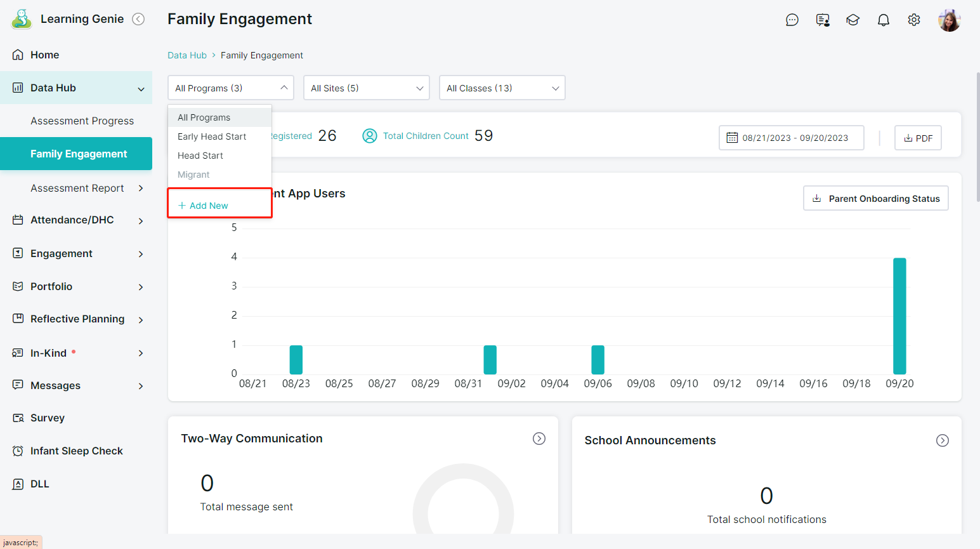The width and height of the screenshot is (980, 549).
Task: Download Parent Onboarding Status
Action: (x=876, y=199)
